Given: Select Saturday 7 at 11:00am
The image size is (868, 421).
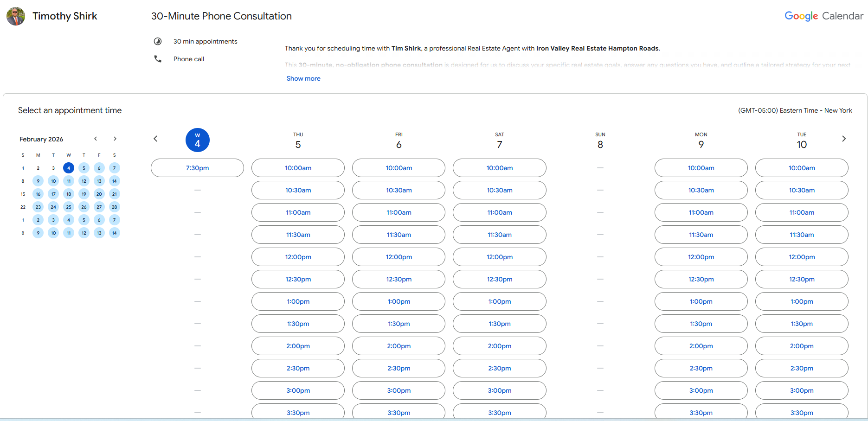Looking at the screenshot, I should 500,212.
